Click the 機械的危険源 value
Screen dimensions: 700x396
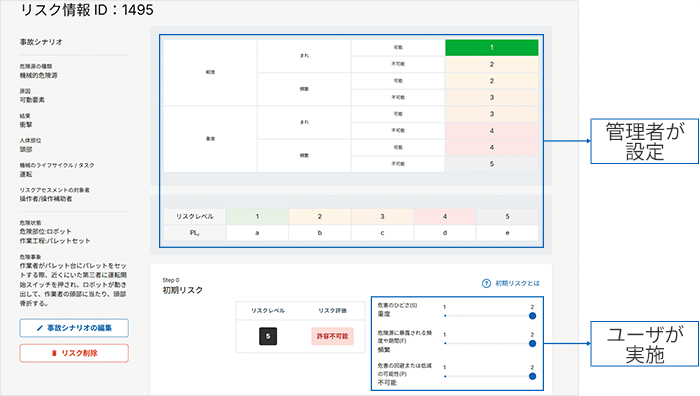[x=38, y=75]
